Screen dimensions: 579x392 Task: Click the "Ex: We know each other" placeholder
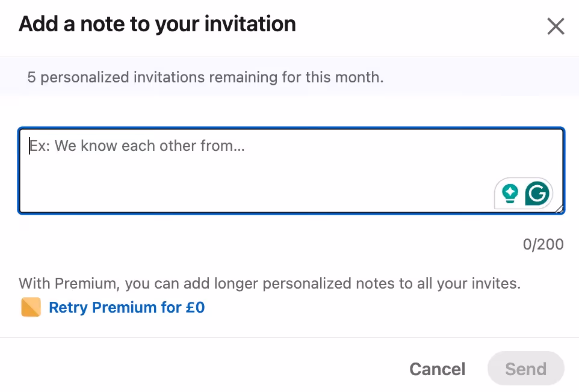click(x=138, y=146)
